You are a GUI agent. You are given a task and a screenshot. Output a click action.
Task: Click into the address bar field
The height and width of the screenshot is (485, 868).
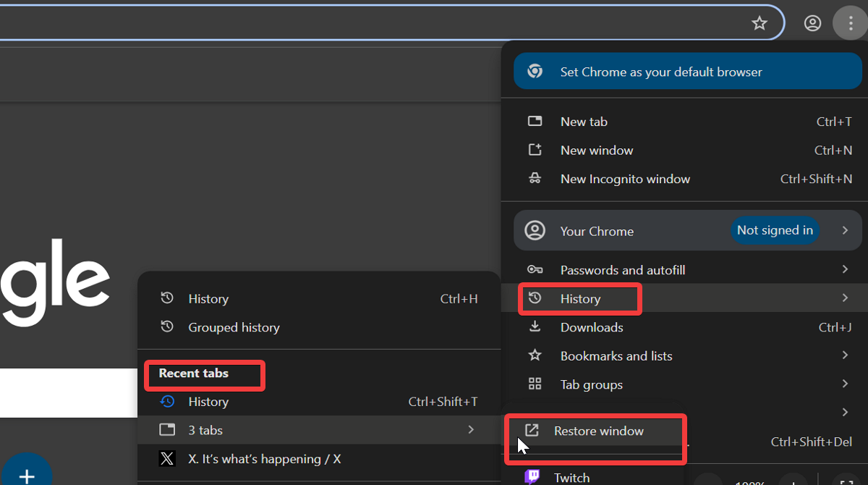point(362,23)
